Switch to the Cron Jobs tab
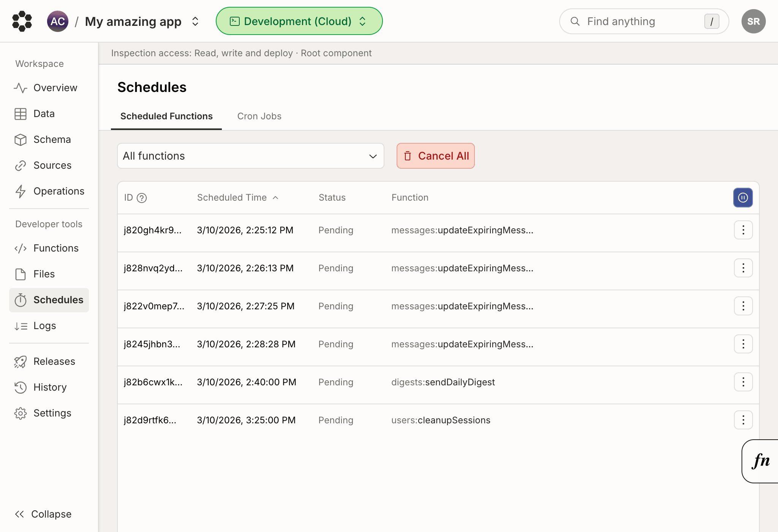The image size is (778, 532). [259, 116]
